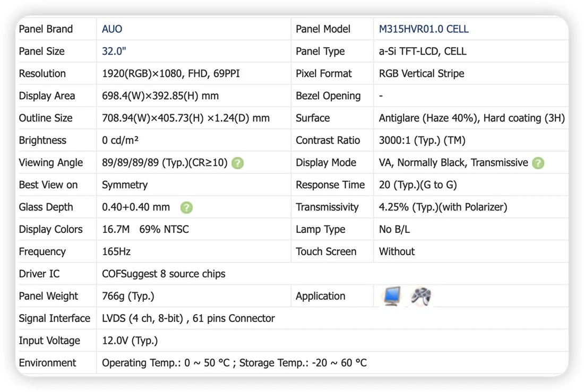Image resolution: width=584 pixels, height=392 pixels.
Task: Click the No B/L lamp type value
Action: (394, 229)
